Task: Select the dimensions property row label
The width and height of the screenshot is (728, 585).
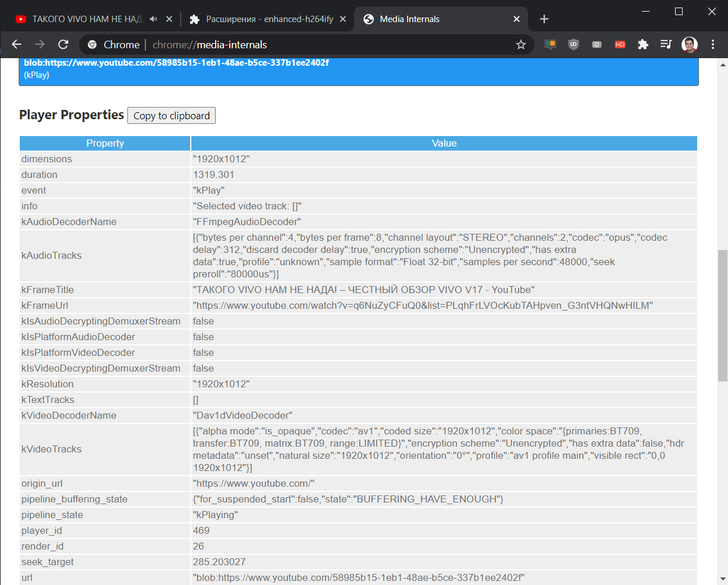Action: tap(47, 159)
